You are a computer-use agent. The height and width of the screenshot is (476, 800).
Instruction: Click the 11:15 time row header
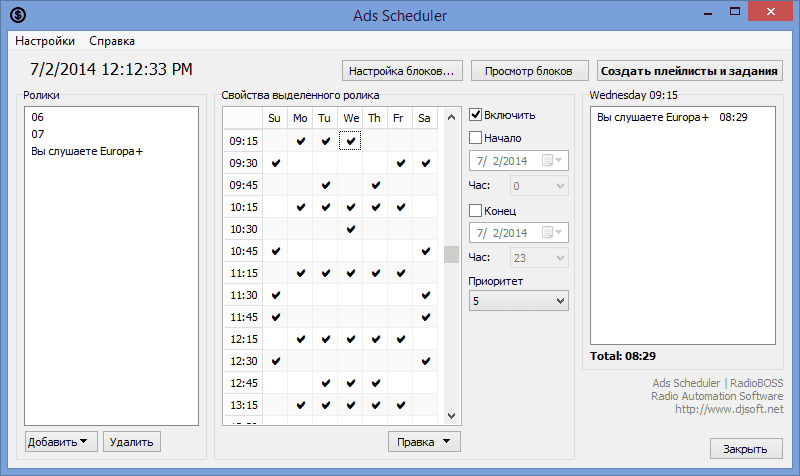243,273
